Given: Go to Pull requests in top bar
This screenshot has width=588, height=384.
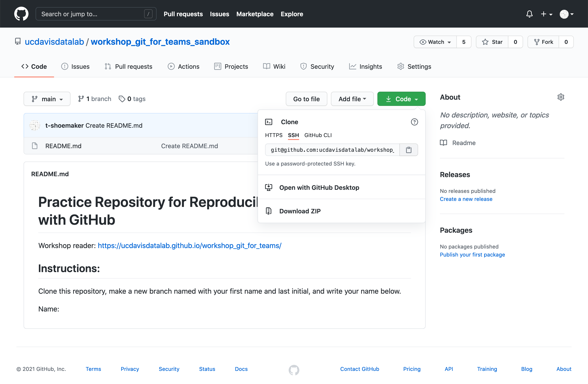Looking at the screenshot, I should [183, 14].
